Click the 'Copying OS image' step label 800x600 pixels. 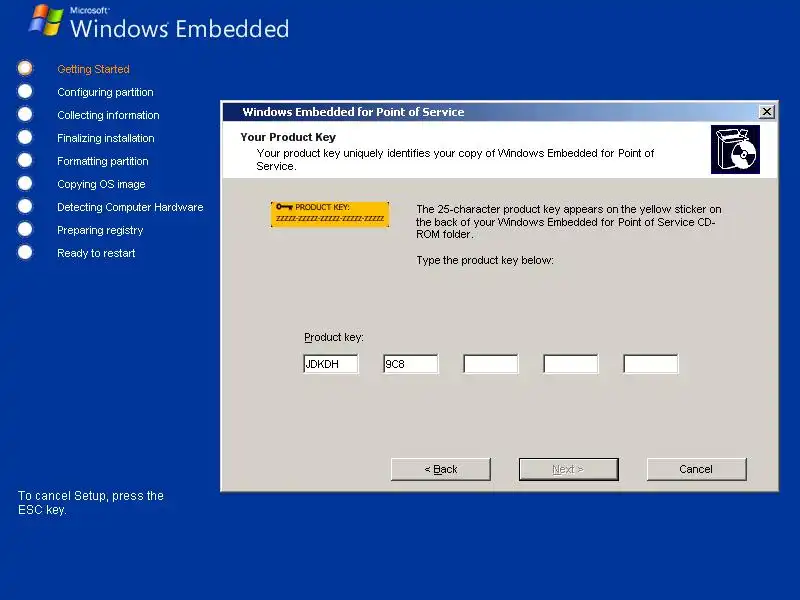[x=101, y=184]
